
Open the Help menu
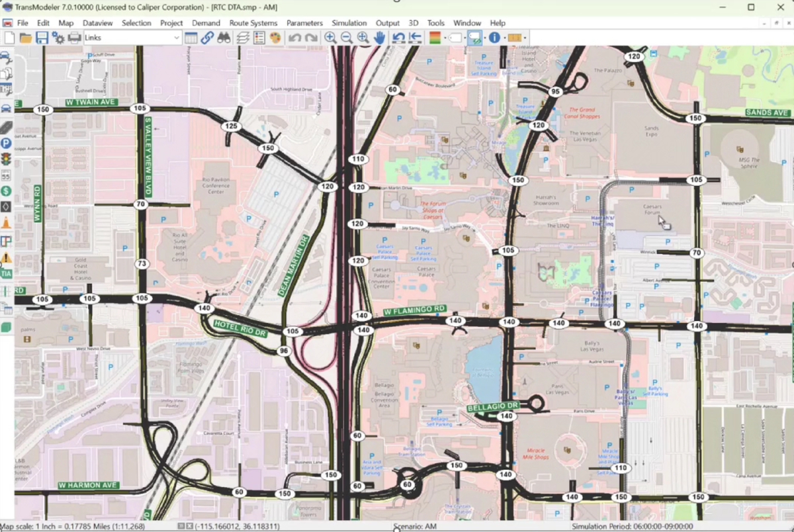pyautogui.click(x=498, y=23)
